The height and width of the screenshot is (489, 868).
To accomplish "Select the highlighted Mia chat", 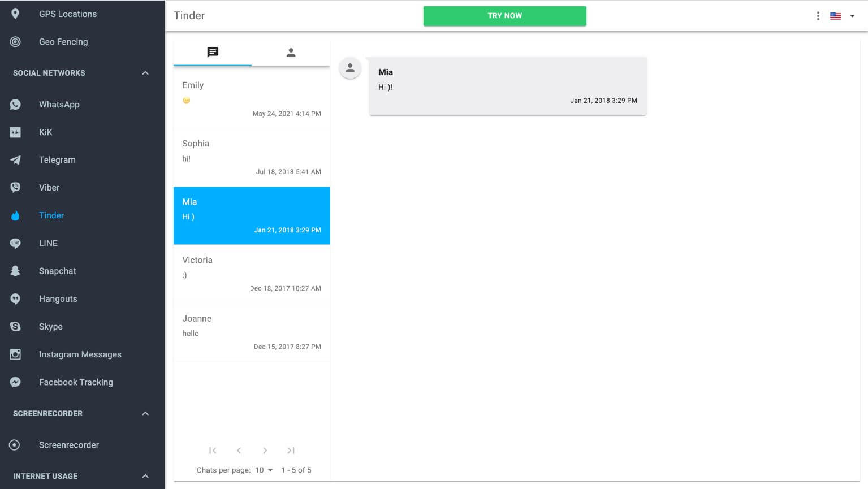I will pos(252,215).
